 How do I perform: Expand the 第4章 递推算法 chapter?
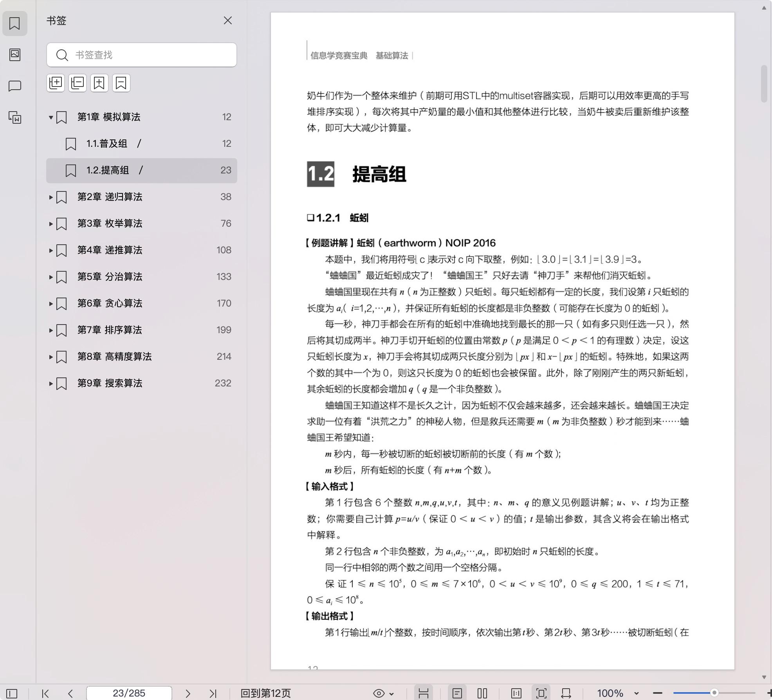51,250
